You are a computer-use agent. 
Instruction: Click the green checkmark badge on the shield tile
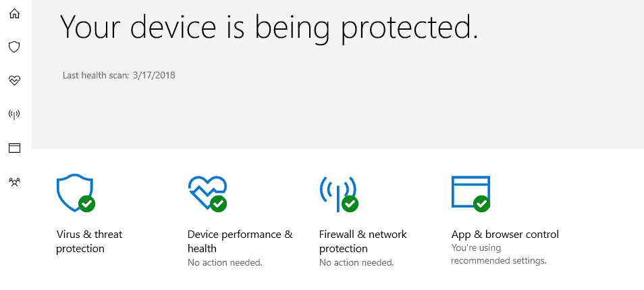point(86,203)
